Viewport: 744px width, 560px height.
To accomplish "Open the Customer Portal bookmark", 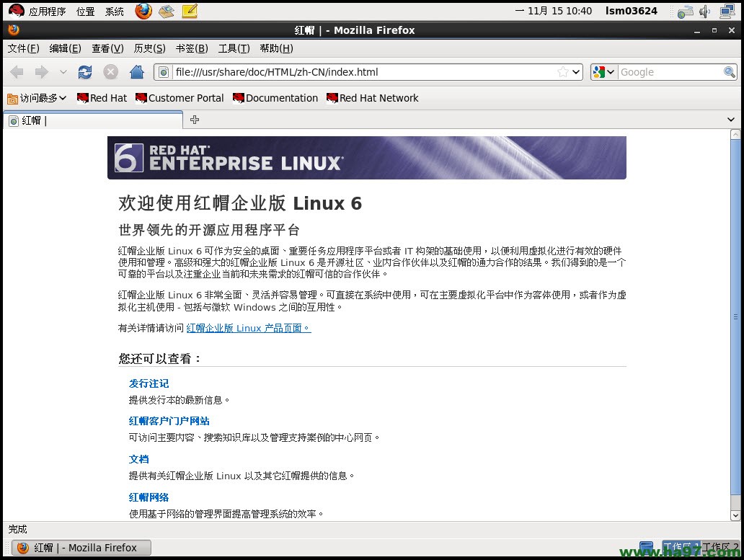I will coord(180,98).
